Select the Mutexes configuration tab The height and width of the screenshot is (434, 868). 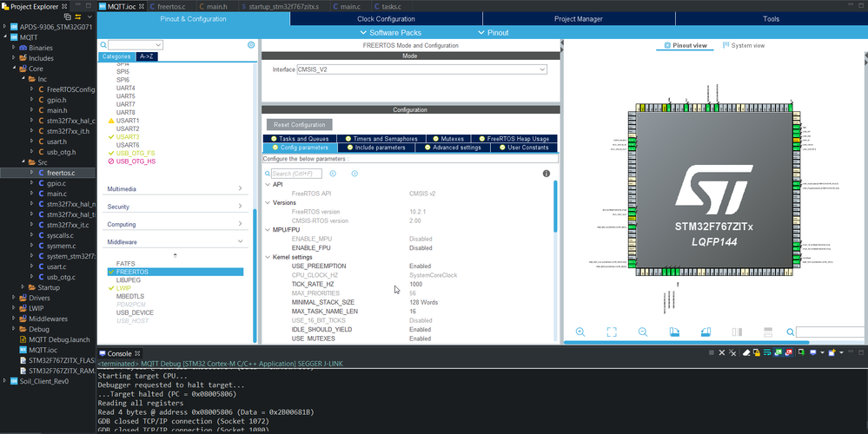tap(447, 139)
